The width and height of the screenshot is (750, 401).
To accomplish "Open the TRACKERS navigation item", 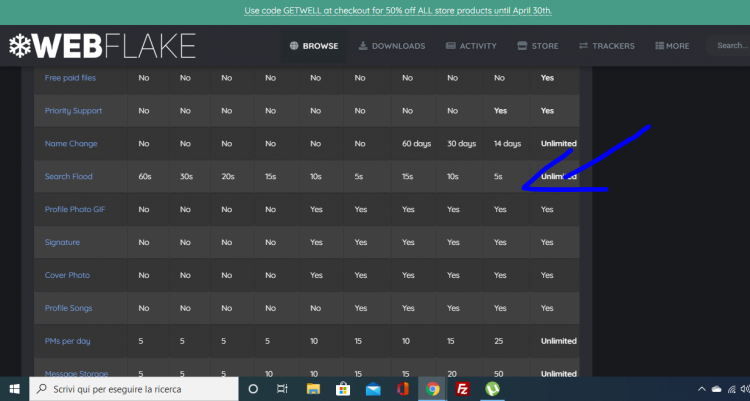I will pyautogui.click(x=606, y=46).
